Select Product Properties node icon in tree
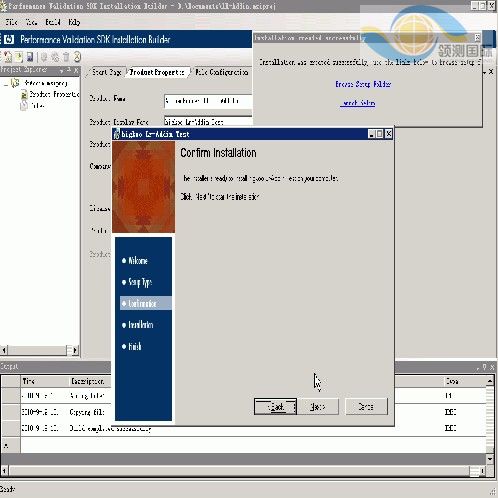498x498 pixels. (x=24, y=95)
